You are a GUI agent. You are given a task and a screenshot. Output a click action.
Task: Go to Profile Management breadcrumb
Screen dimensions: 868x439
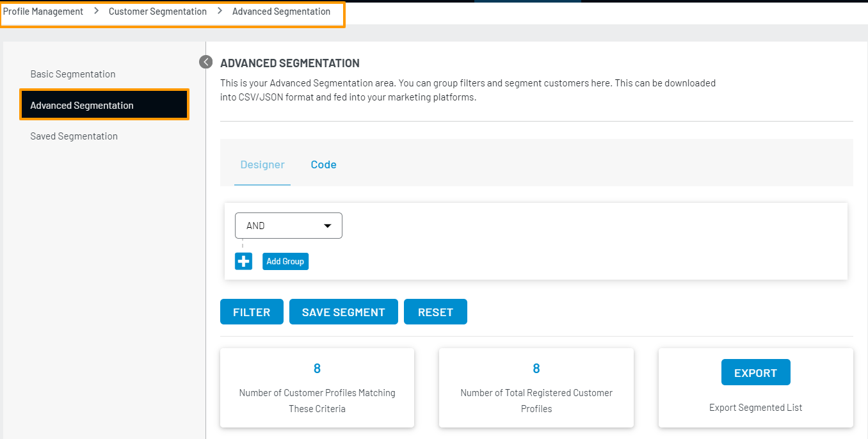coord(44,12)
